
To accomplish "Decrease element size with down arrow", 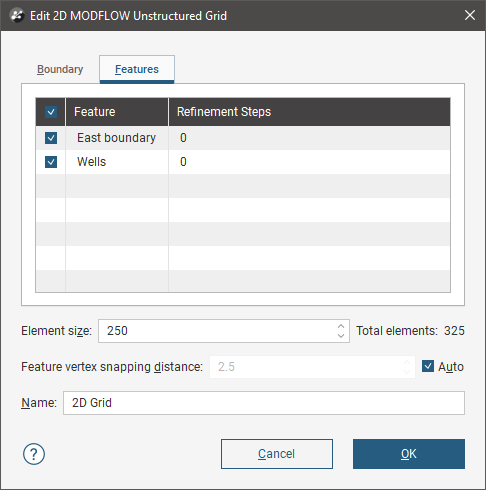I will [x=341, y=336].
